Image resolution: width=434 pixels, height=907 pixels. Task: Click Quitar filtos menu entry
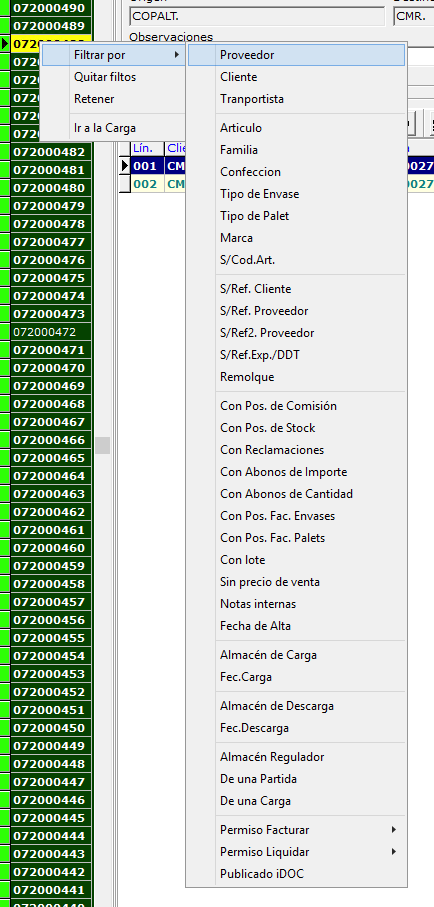113,77
